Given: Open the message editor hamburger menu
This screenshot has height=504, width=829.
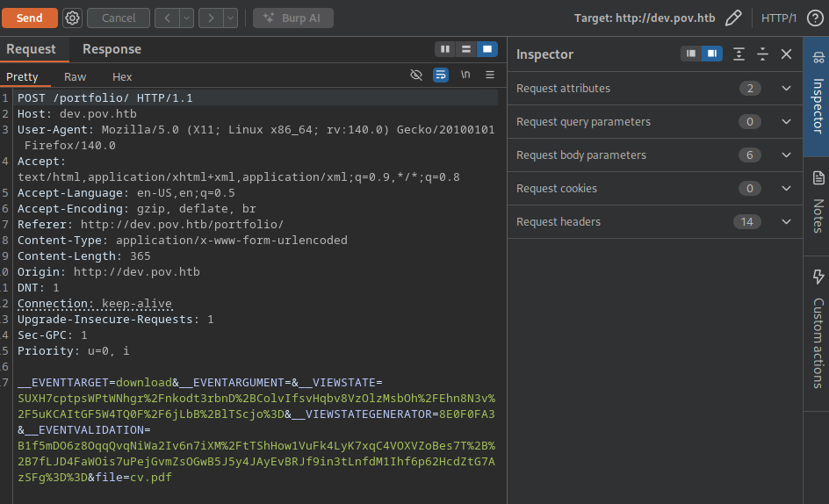Looking at the screenshot, I should pyautogui.click(x=490, y=76).
